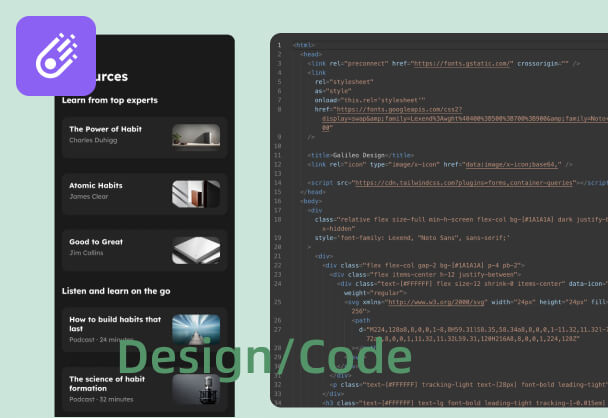Select the microphone image on science podcast
Screen dimensions: 608x418
point(196,389)
